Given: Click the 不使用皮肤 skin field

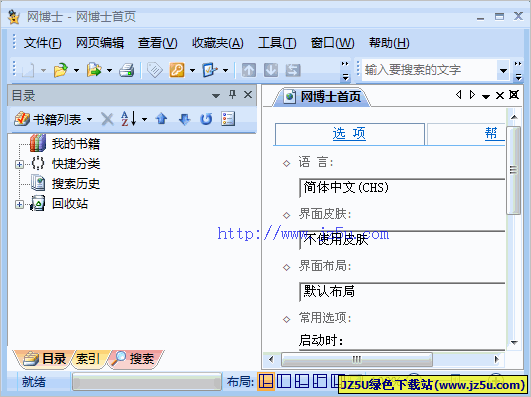Looking at the screenshot, I should point(402,240).
